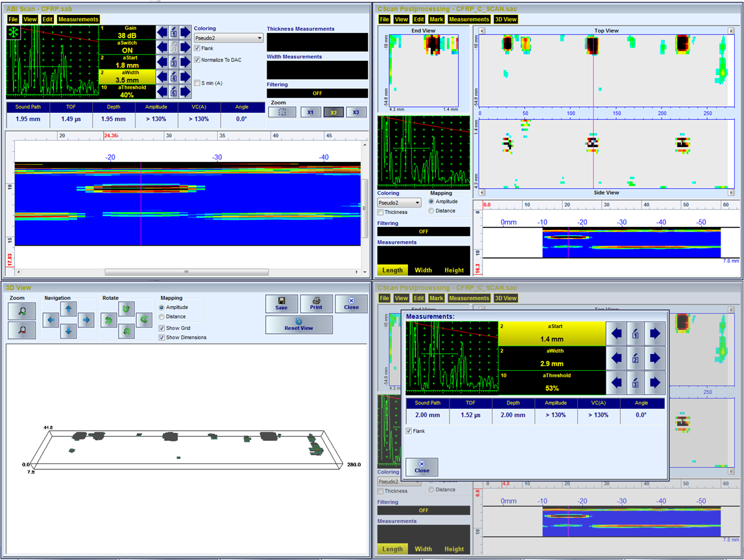The width and height of the screenshot is (744, 560).
Task: Click Reset View button
Action: (299, 325)
